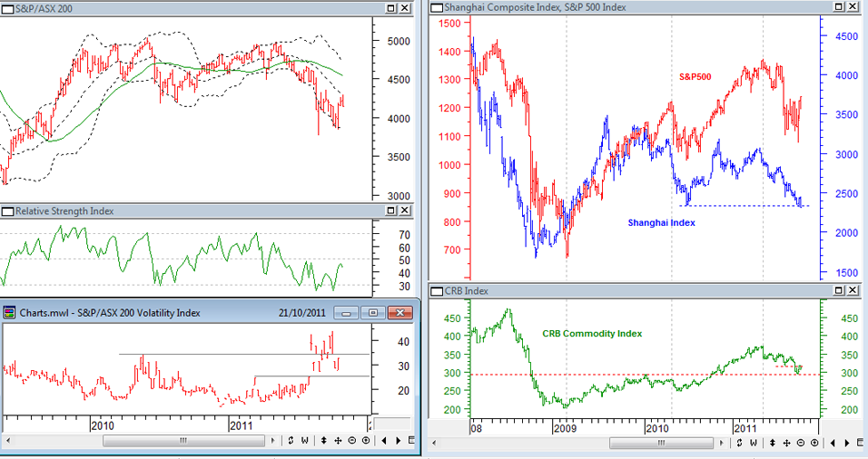Click the 'Shanghai Composite Index, S&P 500 Index' title
This screenshot has width=868, height=459.
[536, 7]
